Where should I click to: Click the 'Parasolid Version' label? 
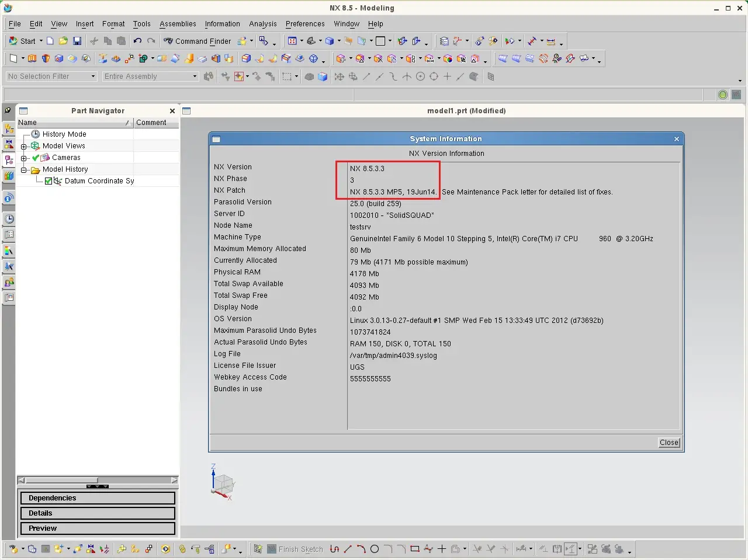[243, 202]
